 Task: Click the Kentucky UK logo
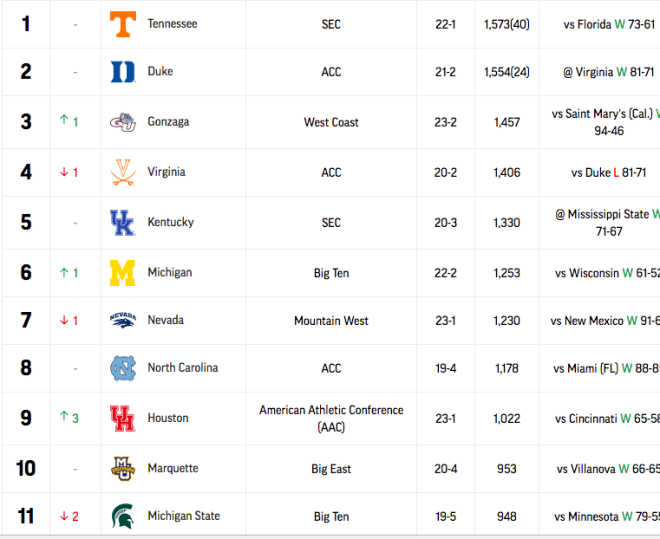(x=123, y=223)
